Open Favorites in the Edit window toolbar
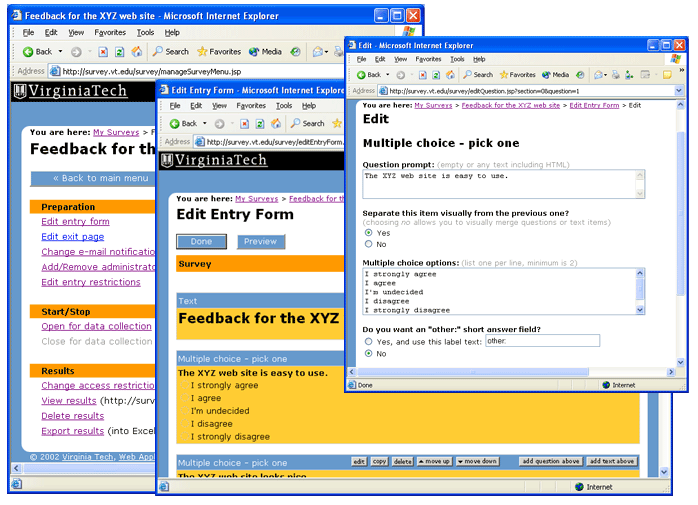Image resolution: width=698 pixels, height=505 pixels. point(517,75)
